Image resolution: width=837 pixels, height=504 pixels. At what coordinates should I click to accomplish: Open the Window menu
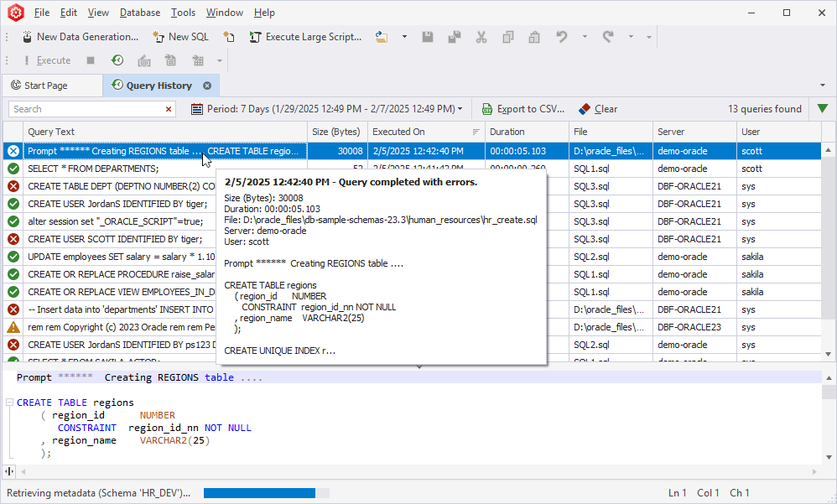click(x=224, y=13)
